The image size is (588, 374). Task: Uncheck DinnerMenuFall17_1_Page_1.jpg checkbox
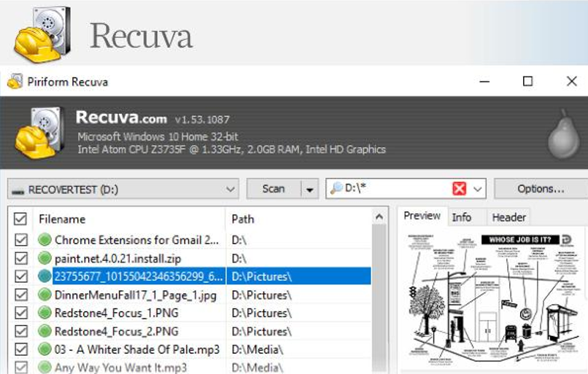(21, 295)
